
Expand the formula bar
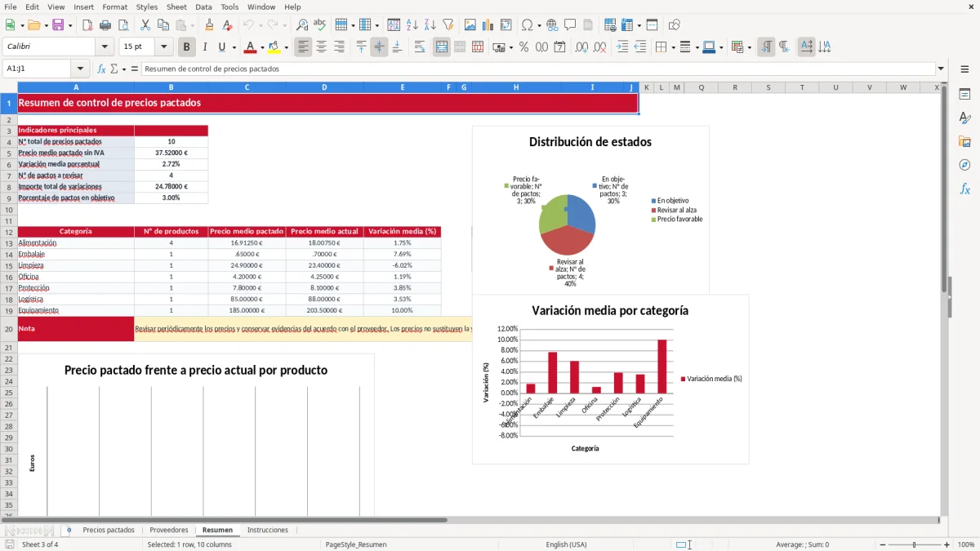tap(942, 69)
